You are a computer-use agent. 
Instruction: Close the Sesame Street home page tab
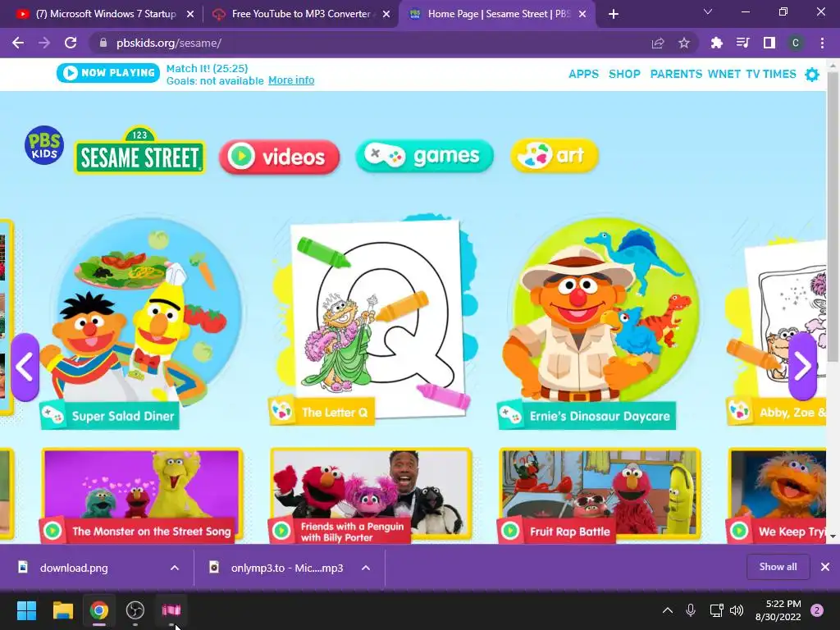click(x=582, y=15)
